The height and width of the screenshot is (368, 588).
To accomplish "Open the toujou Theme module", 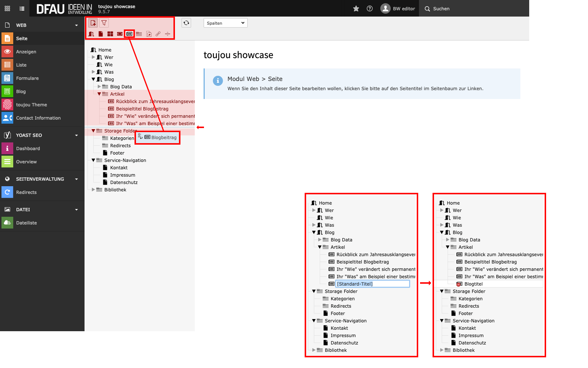I will (31, 105).
